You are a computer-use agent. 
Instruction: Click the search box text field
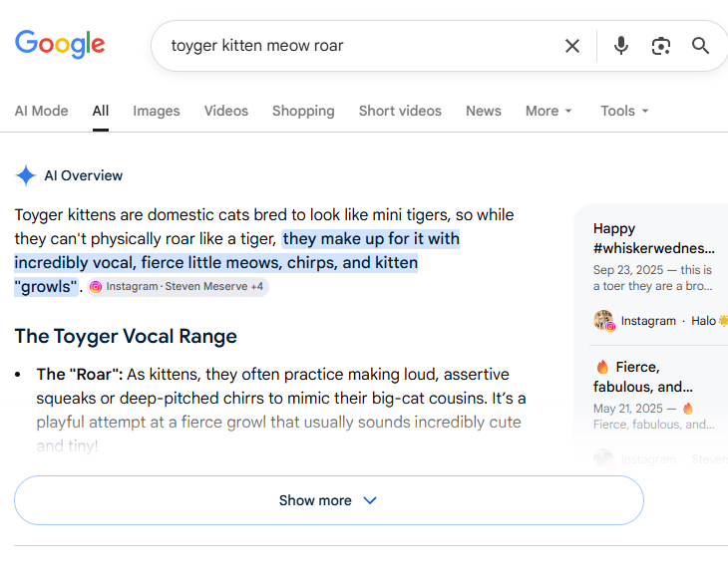(x=362, y=46)
